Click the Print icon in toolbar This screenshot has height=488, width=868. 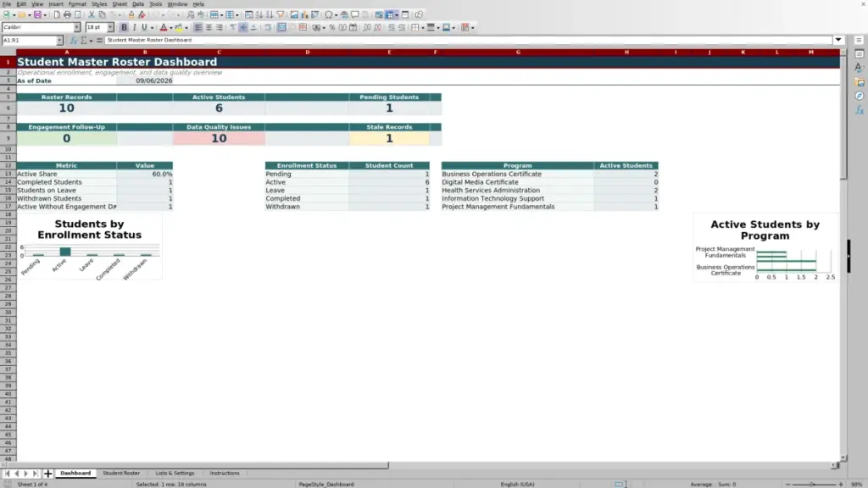[67, 14]
